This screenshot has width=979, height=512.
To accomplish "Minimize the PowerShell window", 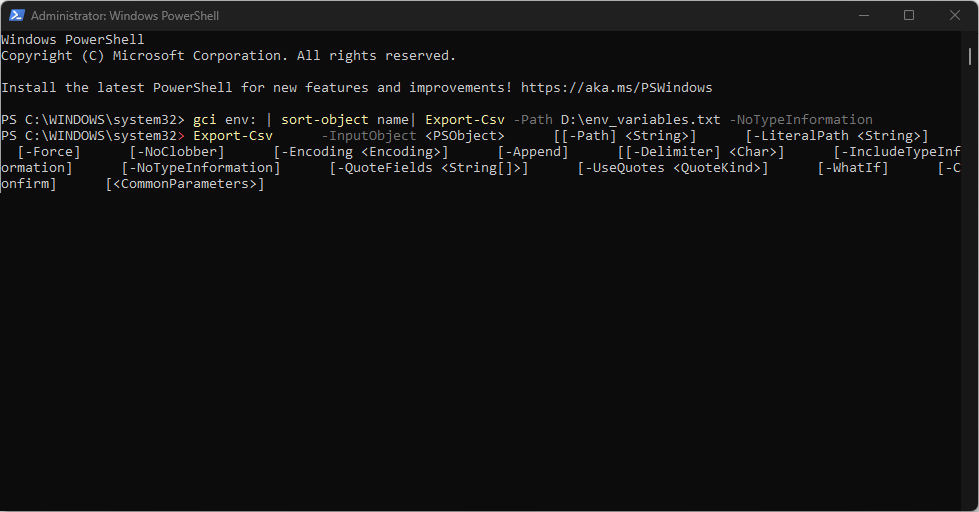I will (863, 15).
